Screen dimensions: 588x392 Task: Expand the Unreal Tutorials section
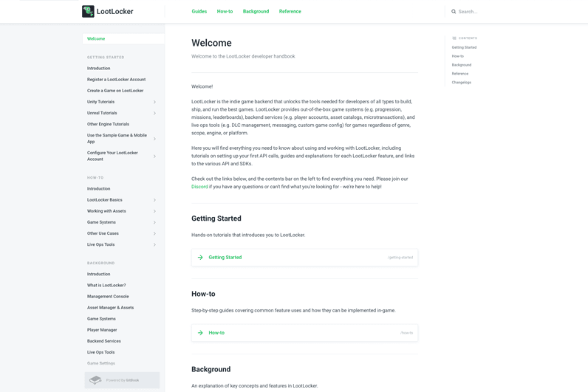154,113
